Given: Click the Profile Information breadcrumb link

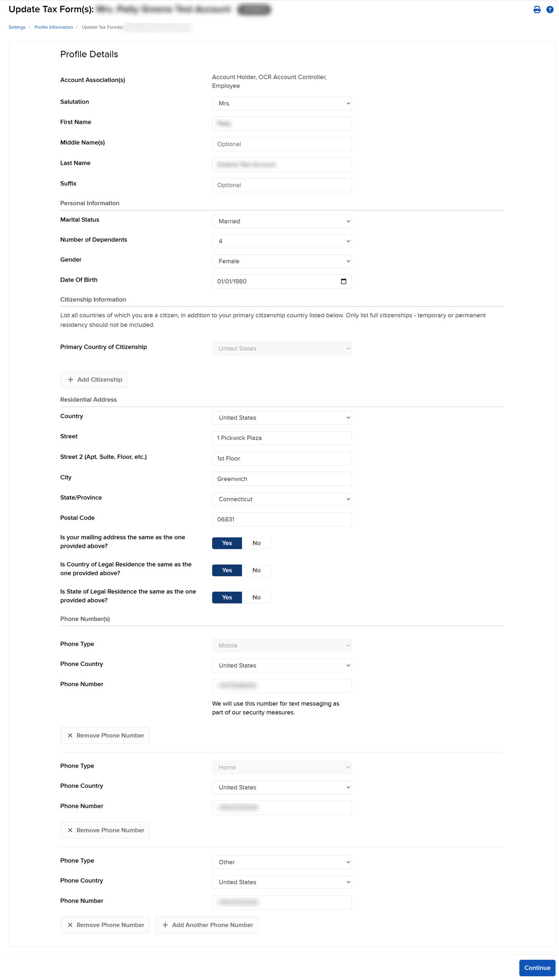Looking at the screenshot, I should click(53, 27).
